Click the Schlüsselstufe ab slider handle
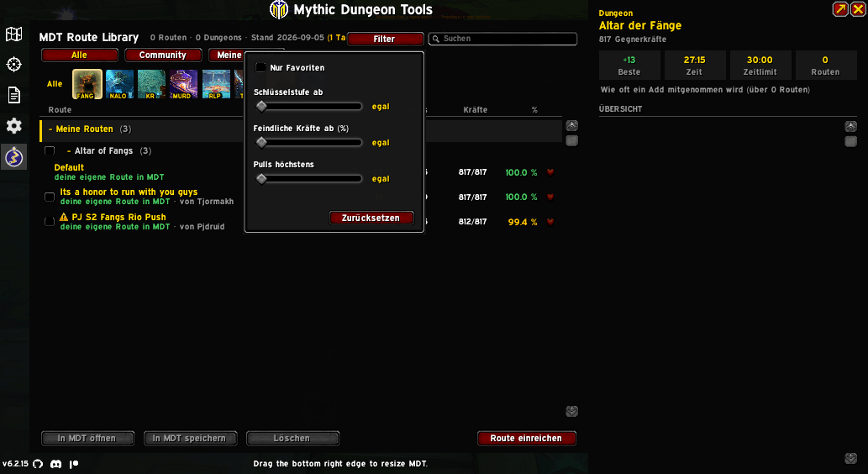Screen dimensions: 868x474 tap(261, 107)
